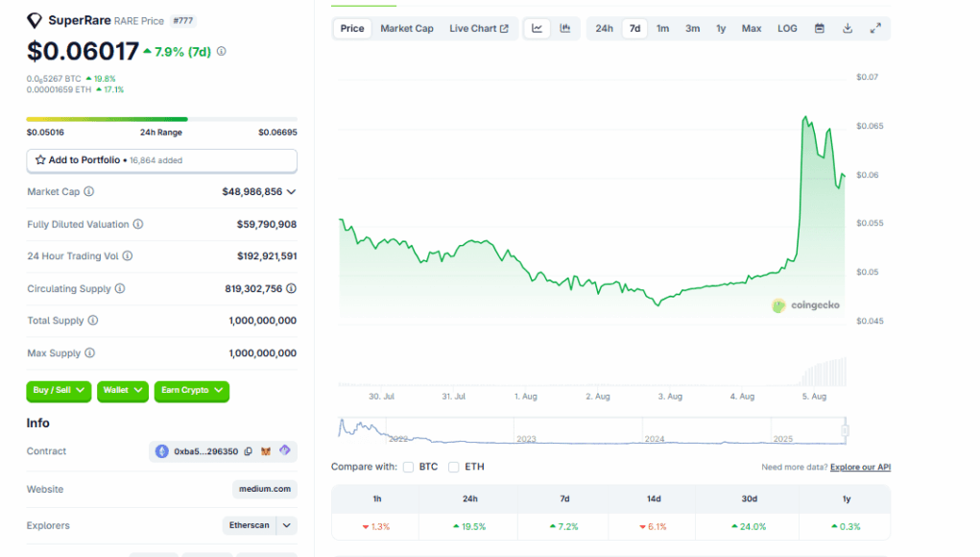
Task: Set chart range to 1m
Action: [662, 28]
